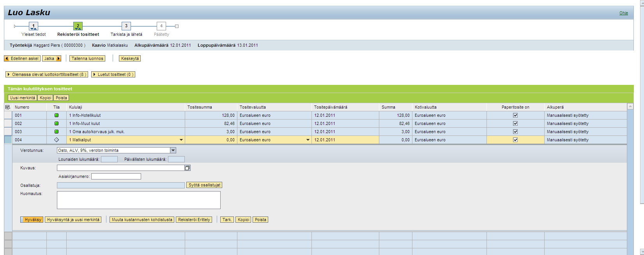644x255 pixels.
Task: Click Hyväksy button
Action: click(x=32, y=220)
